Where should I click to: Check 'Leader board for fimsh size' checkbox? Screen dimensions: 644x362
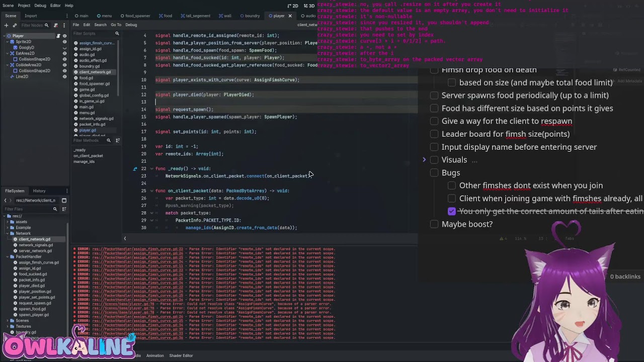[x=434, y=134]
